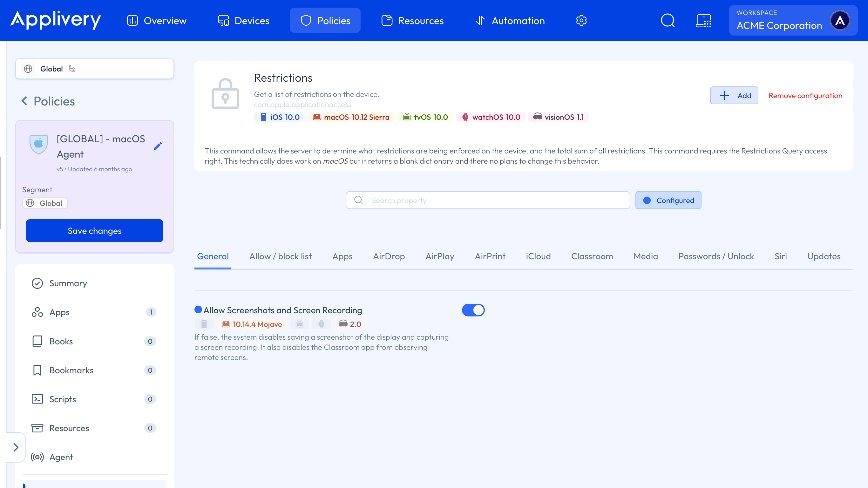Image resolution: width=868 pixels, height=488 pixels.
Task: Click the policy shield Apple icon
Action: pyautogui.click(x=39, y=144)
